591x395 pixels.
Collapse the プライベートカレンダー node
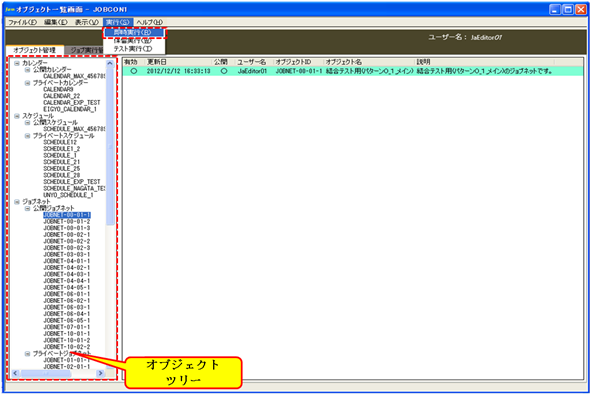coord(27,83)
